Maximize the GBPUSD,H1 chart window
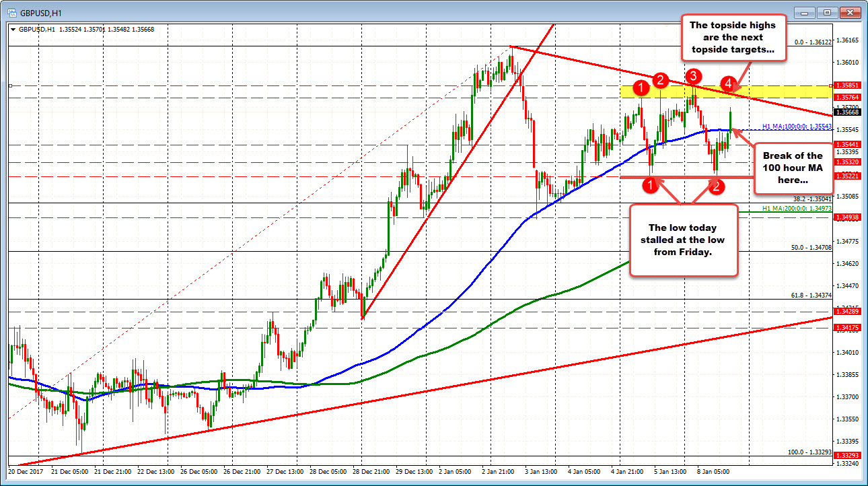This screenshot has width=868, height=486. 827,11
